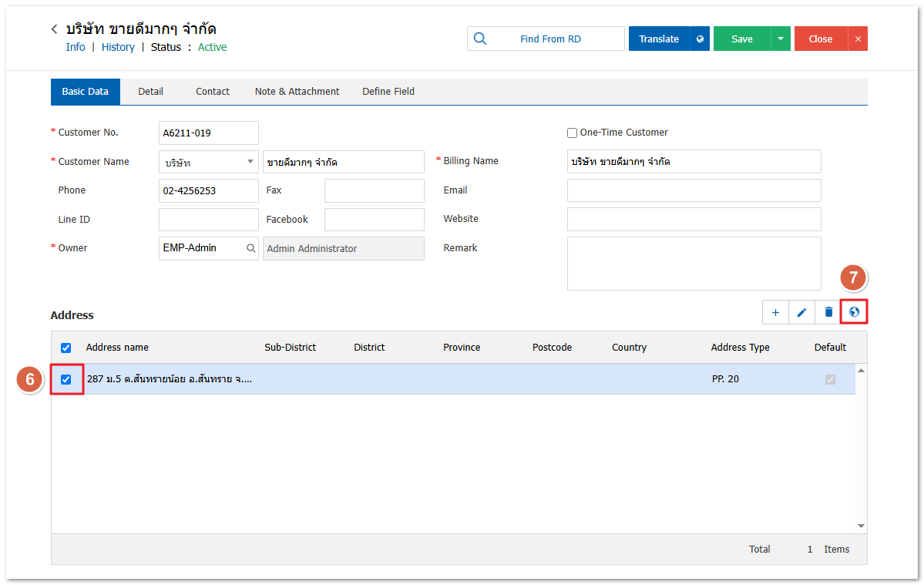The height and width of the screenshot is (585, 924).
Task: Toggle the select-all checkbox in Address header
Action: click(66, 348)
